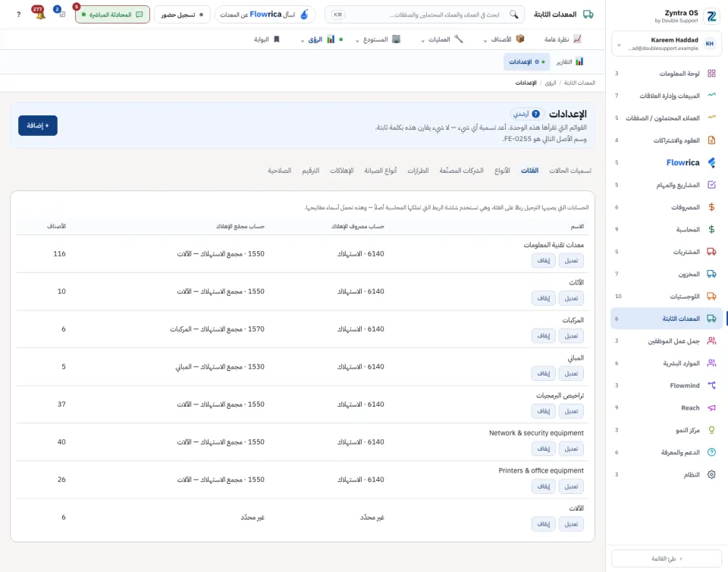The image size is (728, 572).
Task: Click إيقاف for the الأثاث category
Action: [544, 298]
